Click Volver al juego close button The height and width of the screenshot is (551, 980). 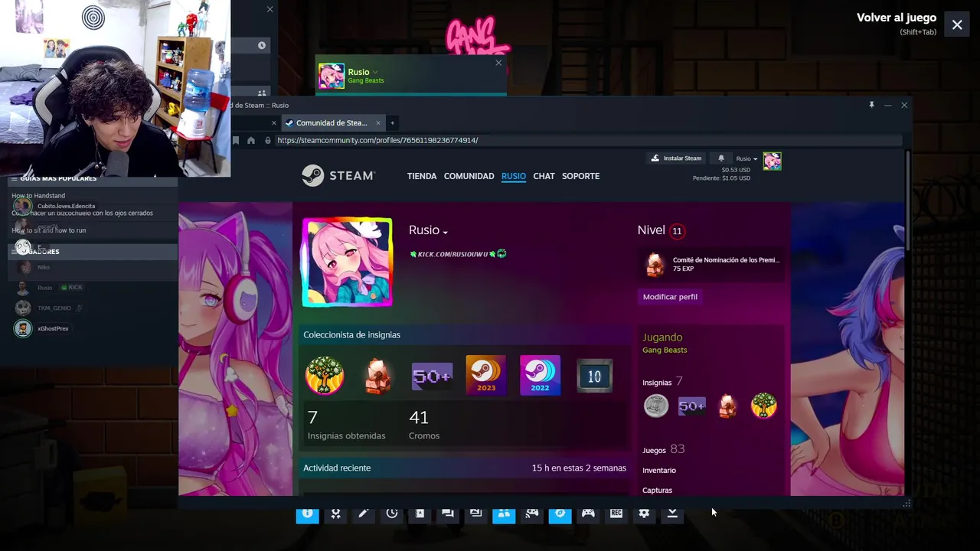click(x=957, y=25)
